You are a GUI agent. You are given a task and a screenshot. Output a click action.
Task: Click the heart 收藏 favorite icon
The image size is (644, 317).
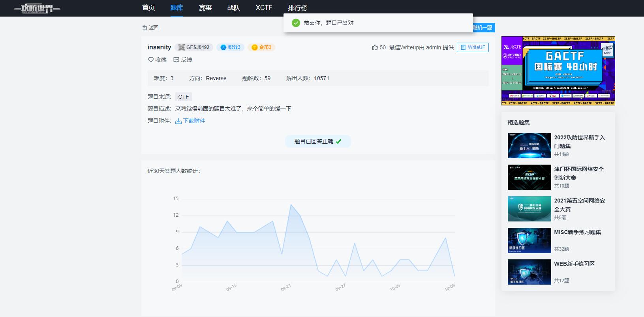[x=150, y=60]
